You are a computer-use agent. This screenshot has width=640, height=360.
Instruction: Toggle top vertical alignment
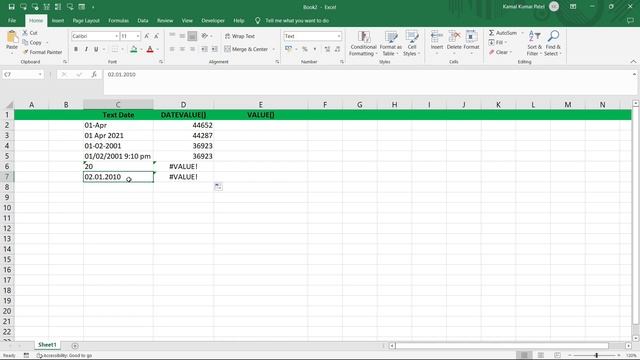[x=172, y=36]
